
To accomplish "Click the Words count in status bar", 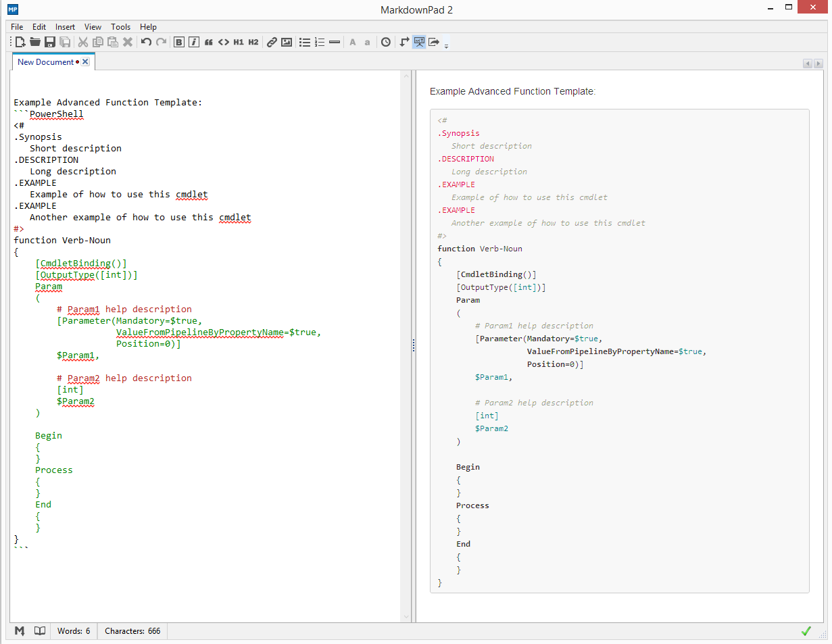I will click(x=74, y=631).
